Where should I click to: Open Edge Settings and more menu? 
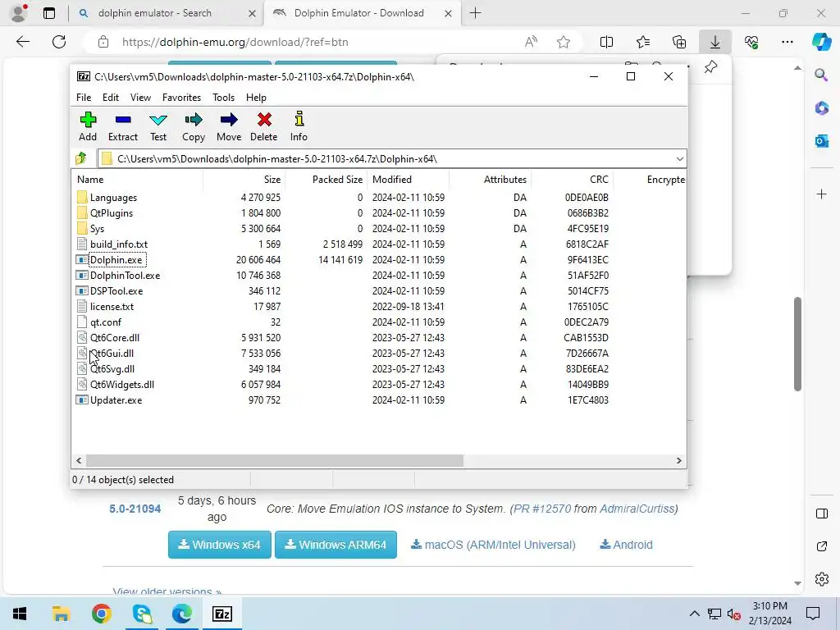pyautogui.click(x=787, y=42)
